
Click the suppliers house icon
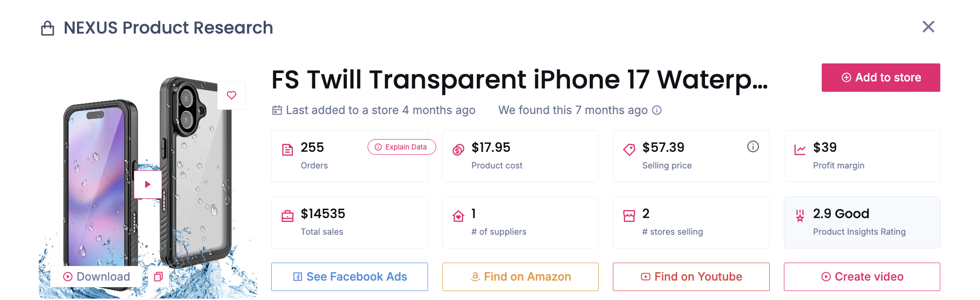(x=458, y=216)
